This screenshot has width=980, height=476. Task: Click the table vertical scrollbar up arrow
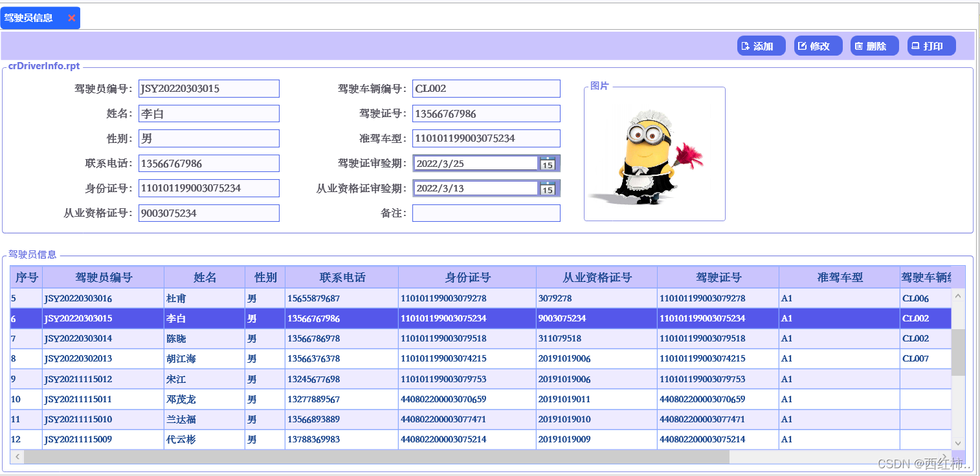tap(958, 295)
